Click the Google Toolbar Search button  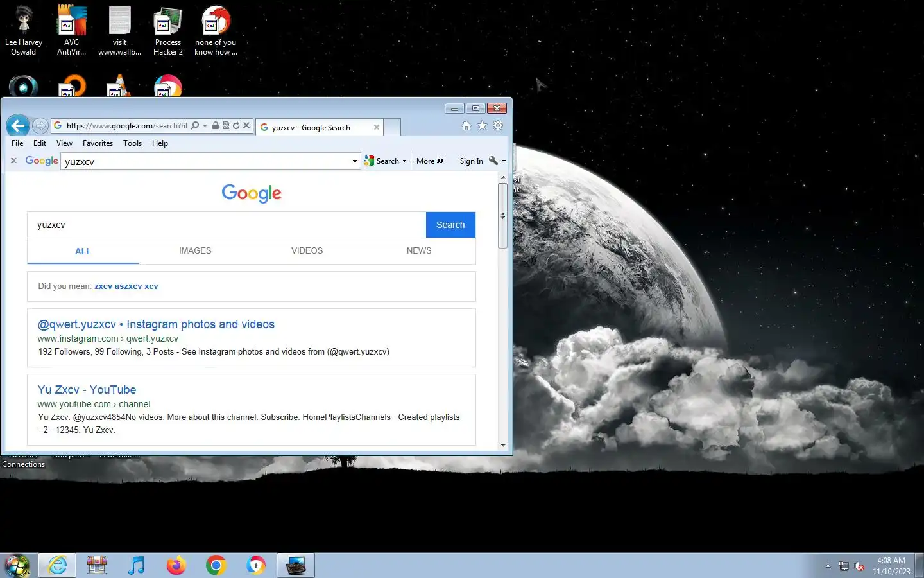click(382, 161)
